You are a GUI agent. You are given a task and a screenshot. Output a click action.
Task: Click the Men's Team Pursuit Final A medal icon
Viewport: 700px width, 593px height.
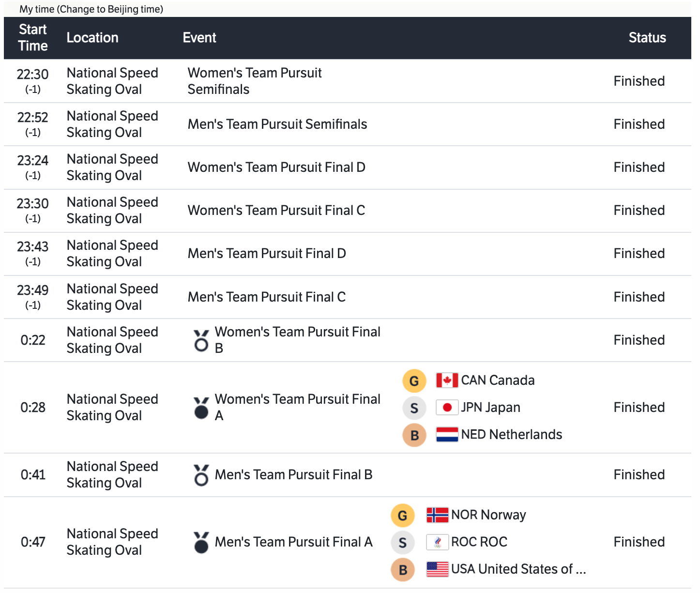coord(201,542)
